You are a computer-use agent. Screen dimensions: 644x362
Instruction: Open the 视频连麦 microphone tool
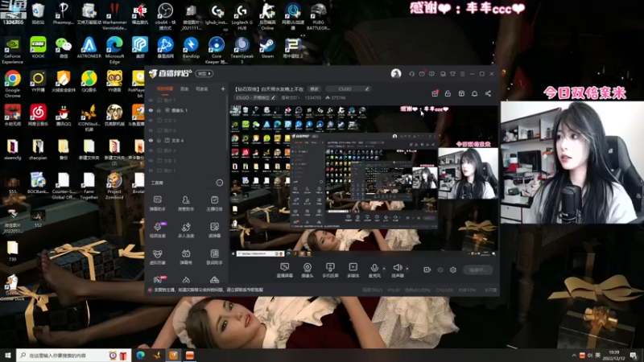tap(157, 230)
